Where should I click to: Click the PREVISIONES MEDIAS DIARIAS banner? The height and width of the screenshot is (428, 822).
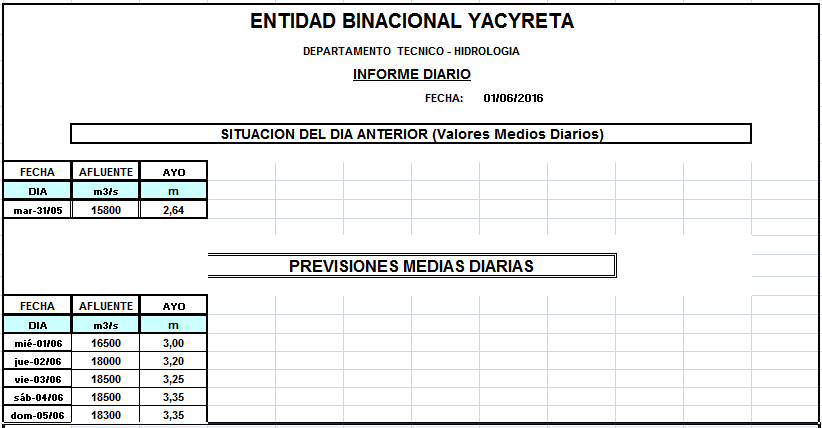pos(411,266)
